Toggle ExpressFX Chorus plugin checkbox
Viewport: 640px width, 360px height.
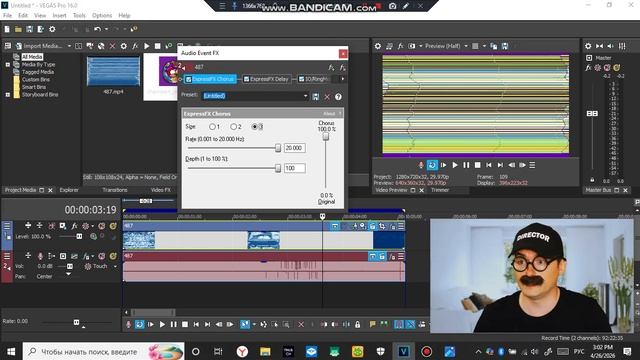tap(189, 79)
